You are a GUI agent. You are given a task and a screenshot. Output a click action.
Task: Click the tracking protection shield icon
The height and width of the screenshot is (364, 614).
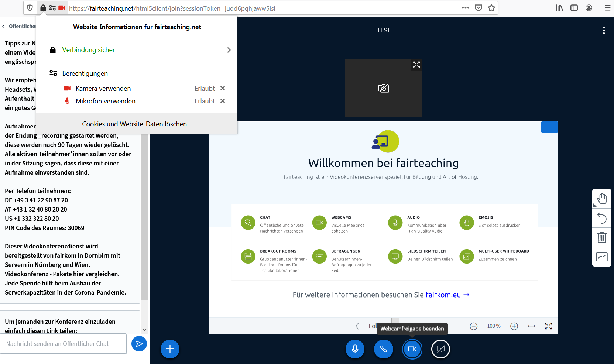pos(30,8)
